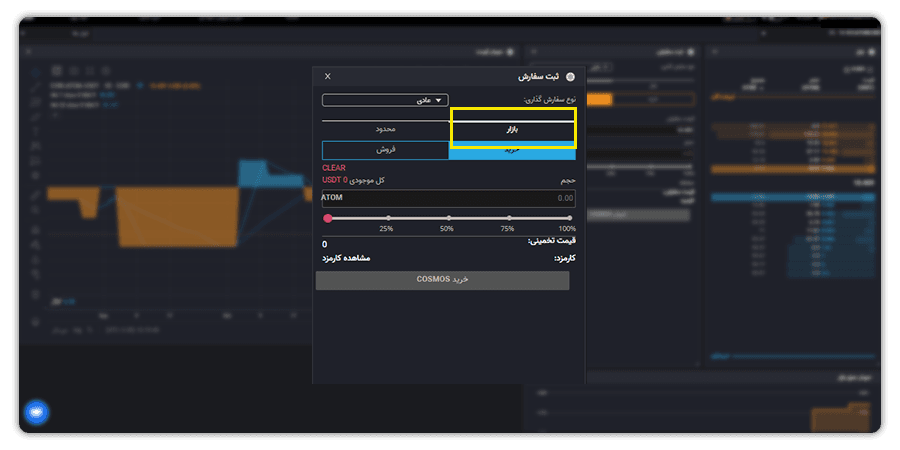The image size is (900, 450).
Task: Switch to the بازار market tab
Action: click(x=514, y=129)
